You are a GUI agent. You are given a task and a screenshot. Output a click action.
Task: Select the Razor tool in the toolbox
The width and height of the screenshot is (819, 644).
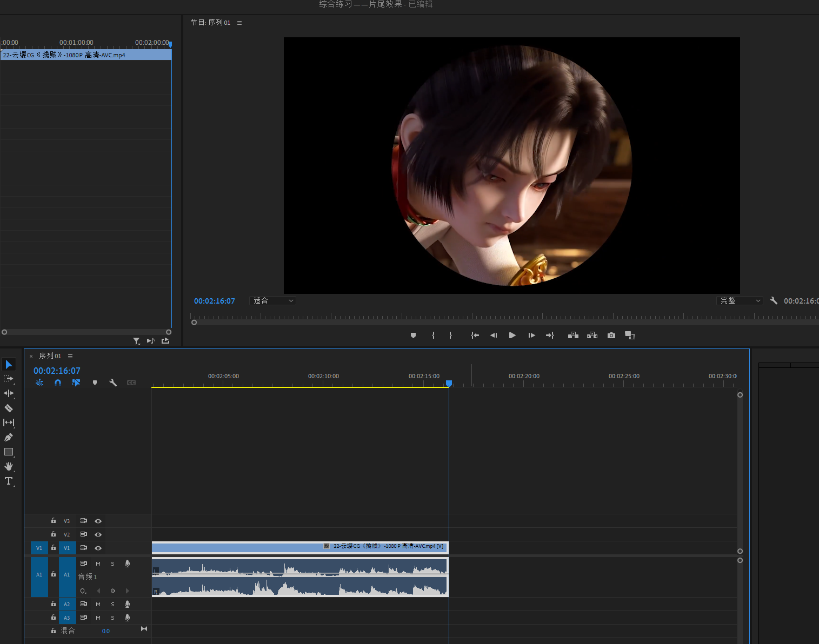click(9, 408)
